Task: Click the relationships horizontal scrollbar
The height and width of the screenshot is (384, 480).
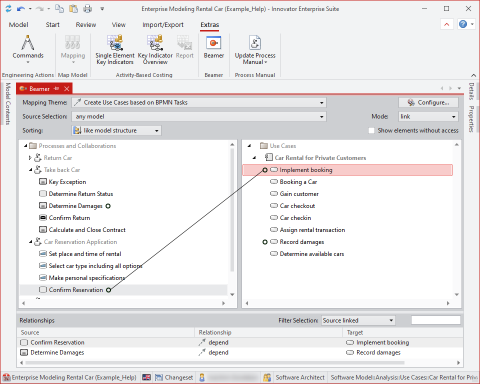Action: (215, 363)
